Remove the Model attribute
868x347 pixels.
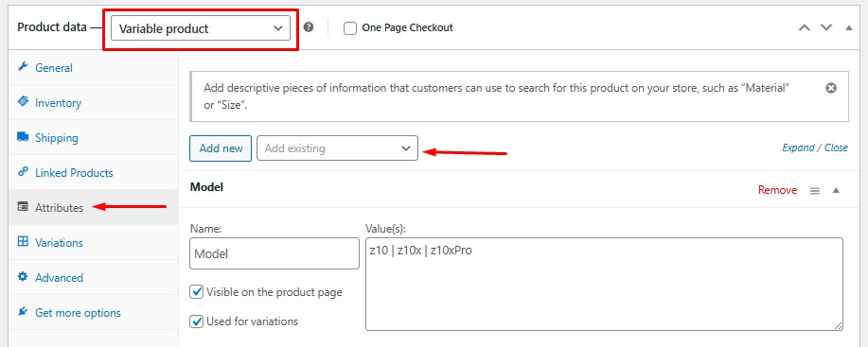pyautogui.click(x=778, y=190)
